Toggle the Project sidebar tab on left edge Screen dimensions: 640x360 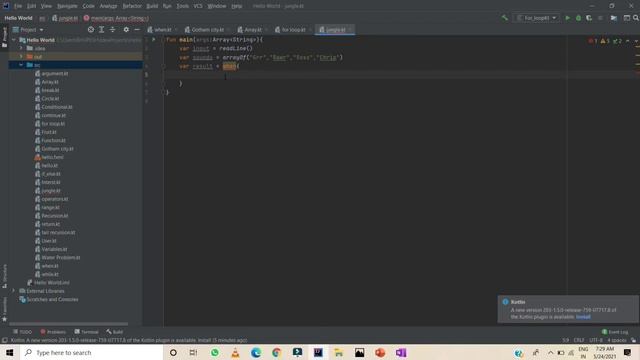[4, 38]
